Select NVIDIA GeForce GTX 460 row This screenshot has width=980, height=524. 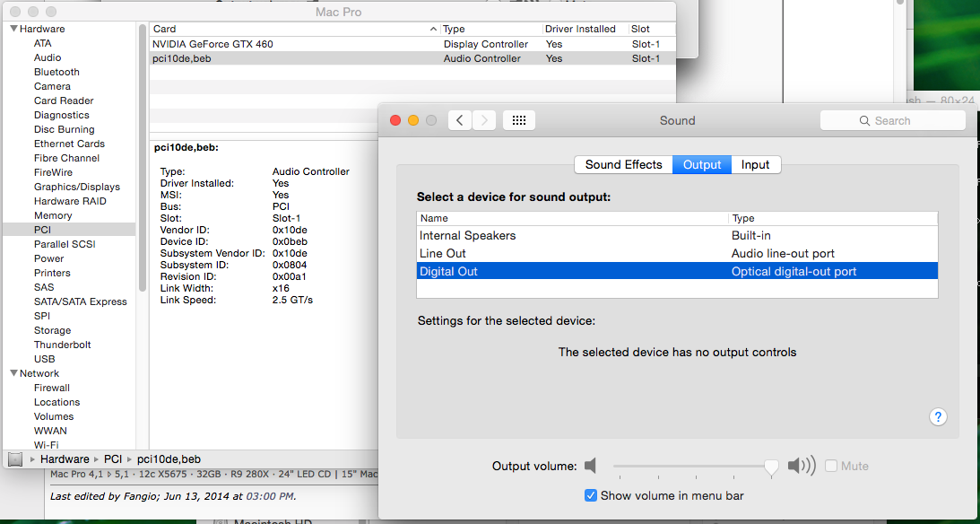[x=412, y=44]
